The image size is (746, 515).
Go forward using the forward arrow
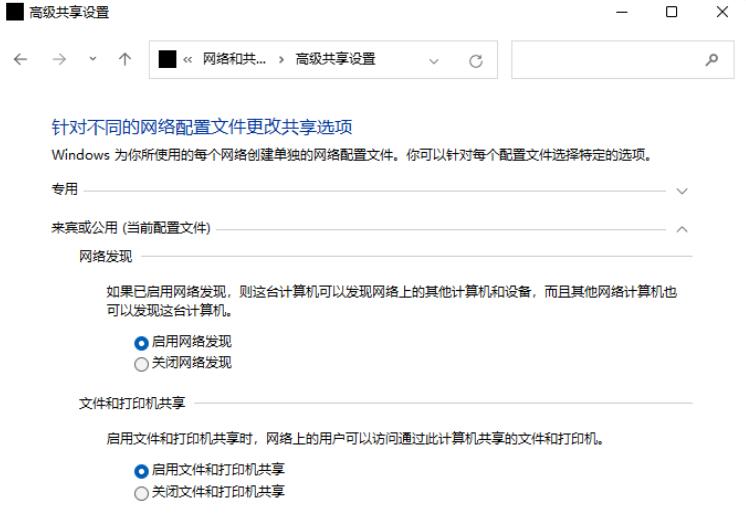tap(59, 59)
